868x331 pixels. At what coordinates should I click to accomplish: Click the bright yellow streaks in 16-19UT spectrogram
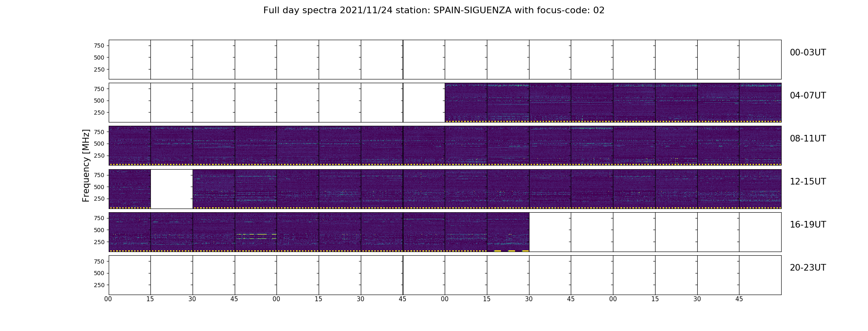click(x=256, y=236)
